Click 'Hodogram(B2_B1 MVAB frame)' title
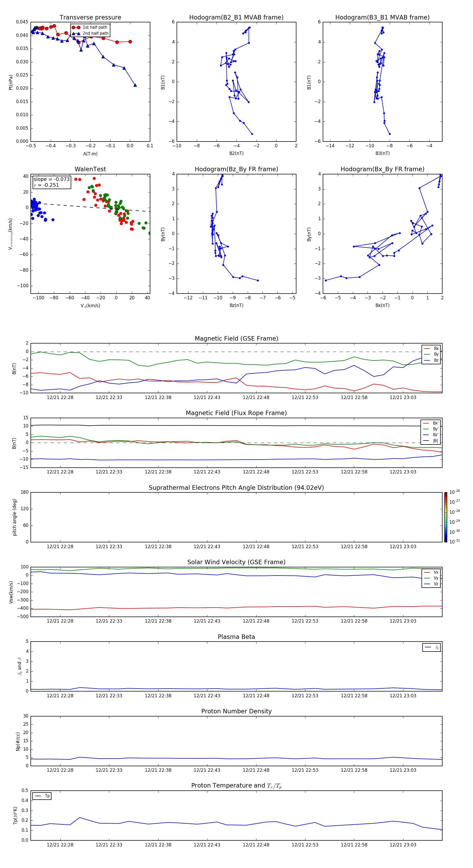This screenshot has height=868, width=473. (x=236, y=17)
